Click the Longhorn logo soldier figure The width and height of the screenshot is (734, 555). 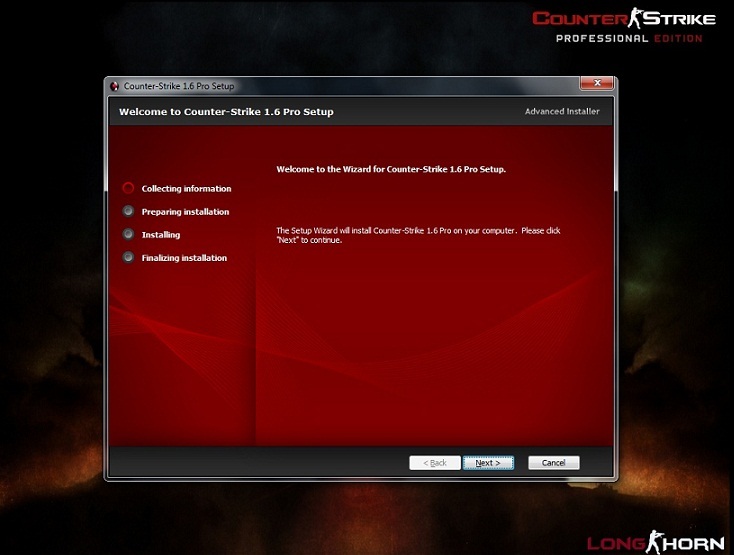point(656,541)
